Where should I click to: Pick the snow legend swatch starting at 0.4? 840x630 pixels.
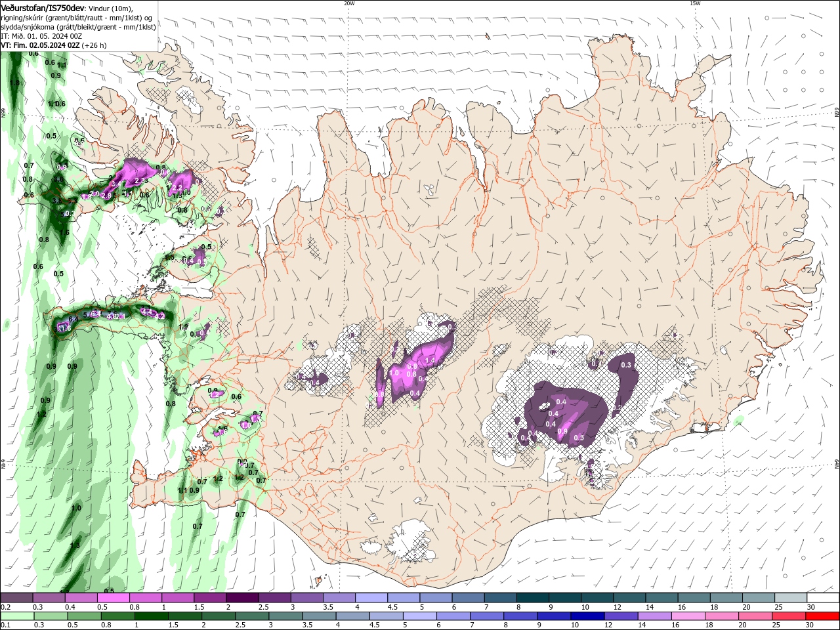[x=81, y=598]
